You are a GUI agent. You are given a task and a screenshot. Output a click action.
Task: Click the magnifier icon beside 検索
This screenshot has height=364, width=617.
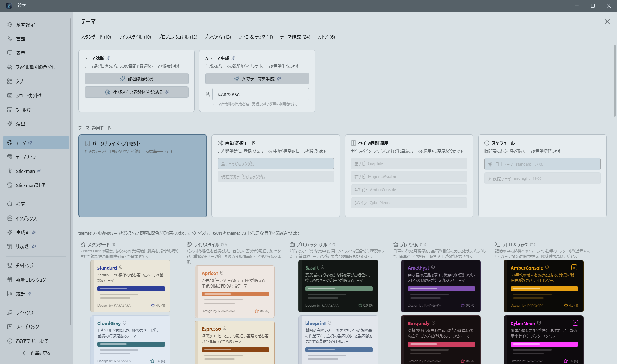10,204
